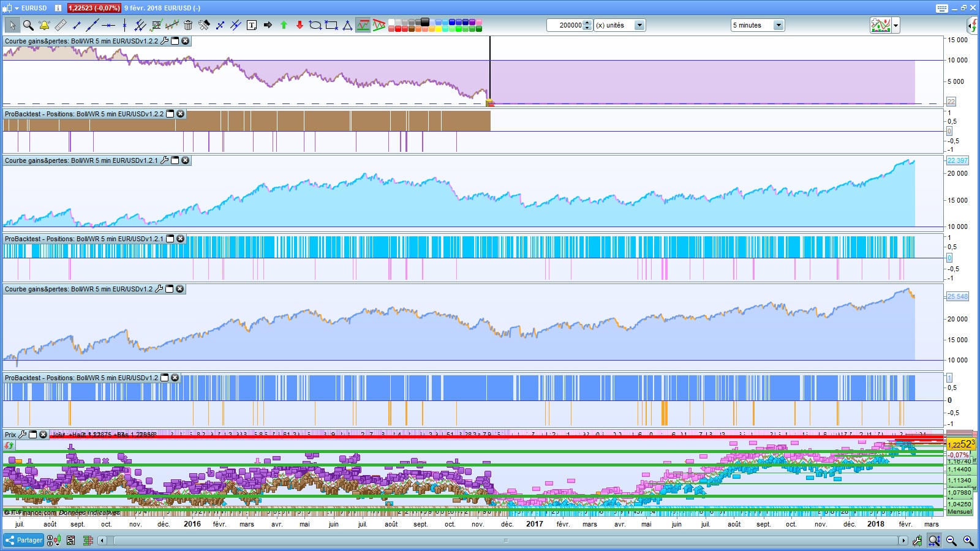Open settings wrench for BollWR v1.2.2 equity curve
The height and width of the screenshot is (551, 980).
pos(164,41)
